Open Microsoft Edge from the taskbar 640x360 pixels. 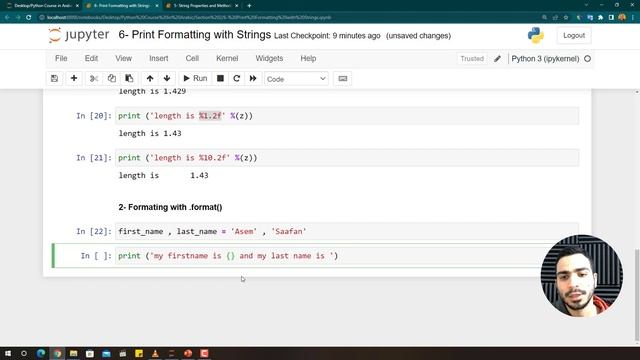(41, 353)
